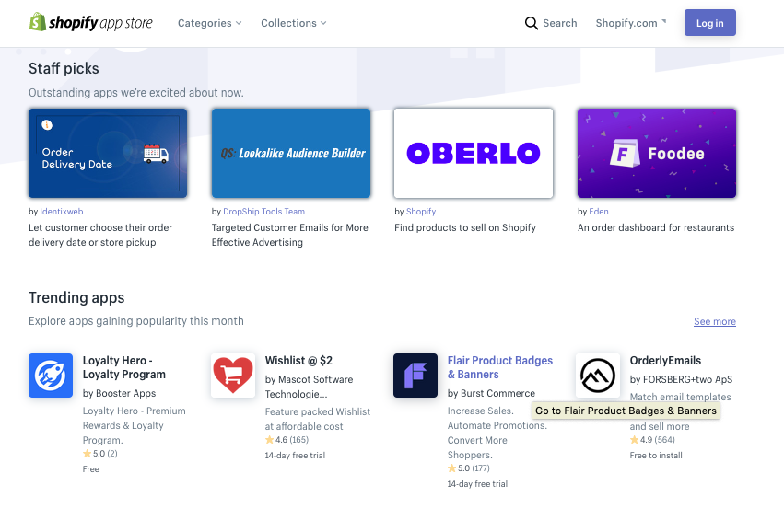Click 'Free to install' under OrderlyEmails
The height and width of the screenshot is (532, 784).
point(656,455)
